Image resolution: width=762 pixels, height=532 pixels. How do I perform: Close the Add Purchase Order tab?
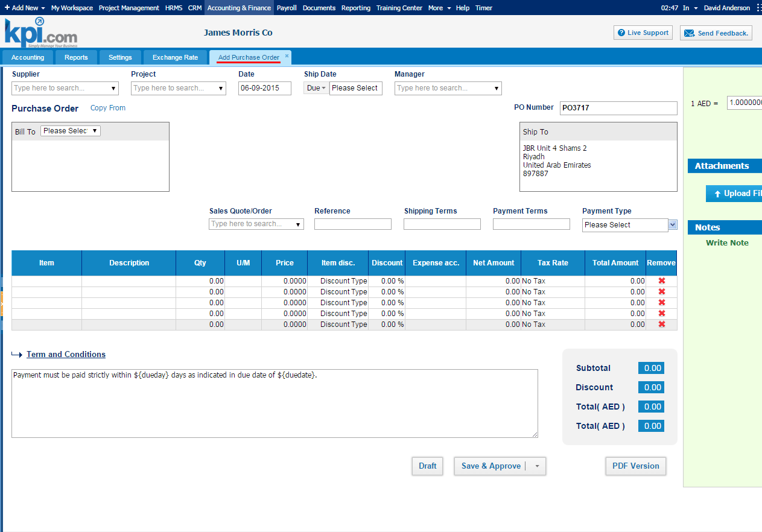(x=287, y=56)
